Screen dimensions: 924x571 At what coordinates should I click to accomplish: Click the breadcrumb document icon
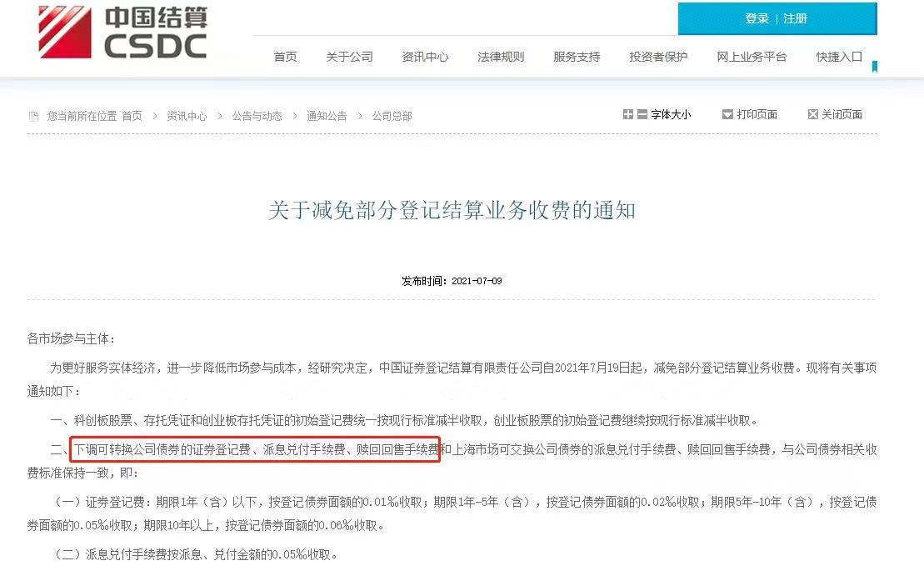(33, 116)
